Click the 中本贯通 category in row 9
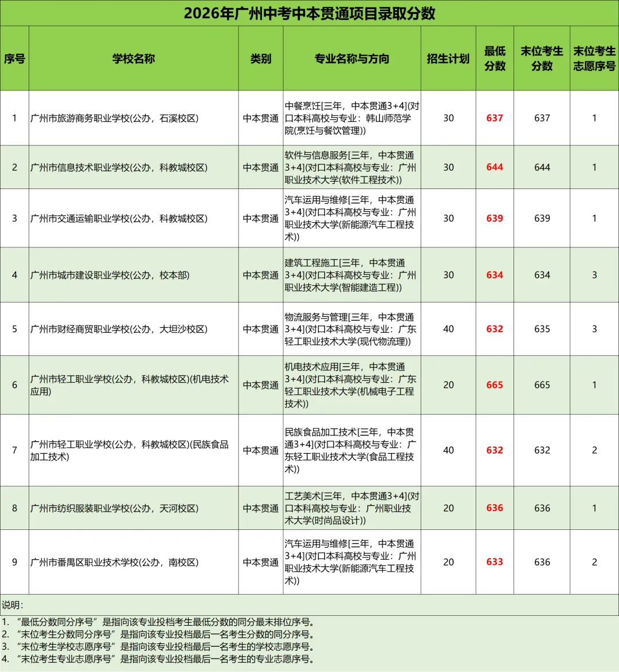Viewport: 619px width, 672px height. (x=261, y=562)
